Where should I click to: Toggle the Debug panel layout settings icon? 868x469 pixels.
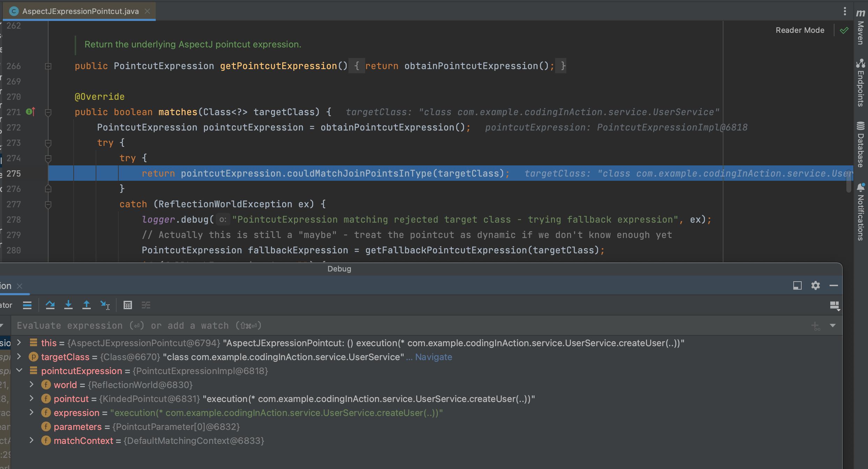coord(834,306)
